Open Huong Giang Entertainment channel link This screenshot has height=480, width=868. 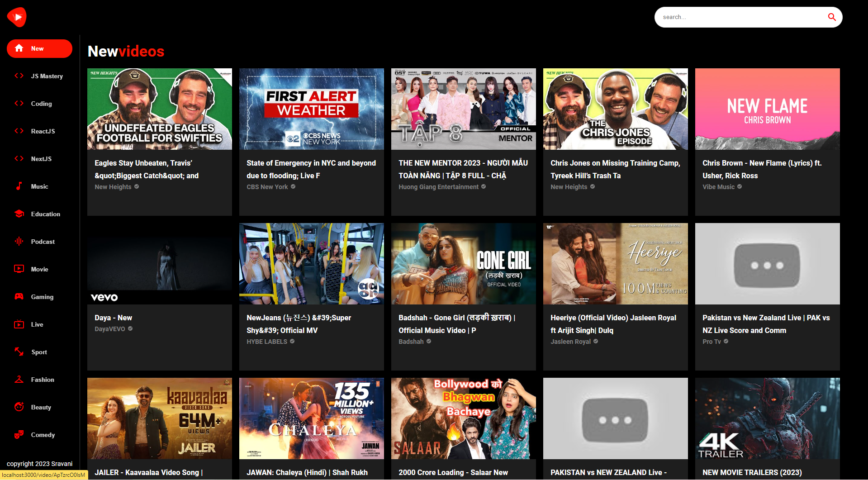[438, 187]
